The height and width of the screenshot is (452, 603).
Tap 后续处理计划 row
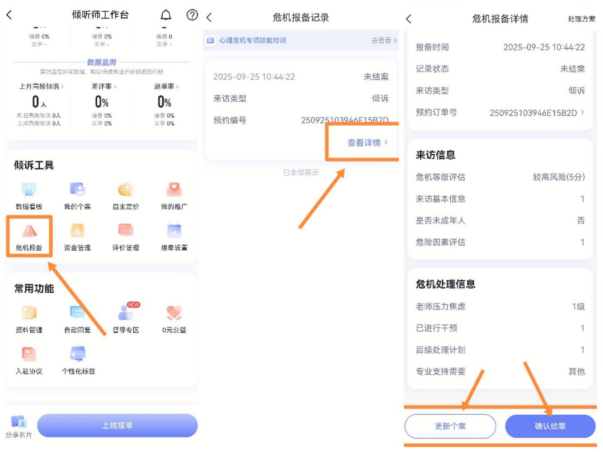500,350
